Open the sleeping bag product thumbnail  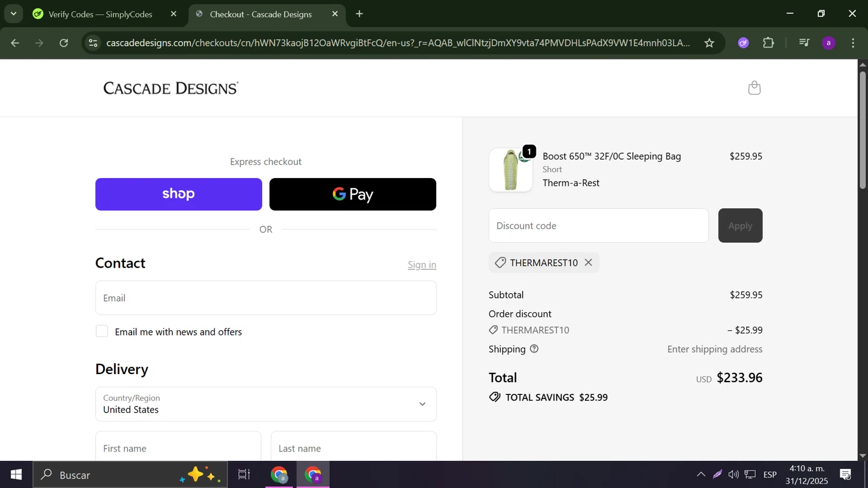coord(511,170)
